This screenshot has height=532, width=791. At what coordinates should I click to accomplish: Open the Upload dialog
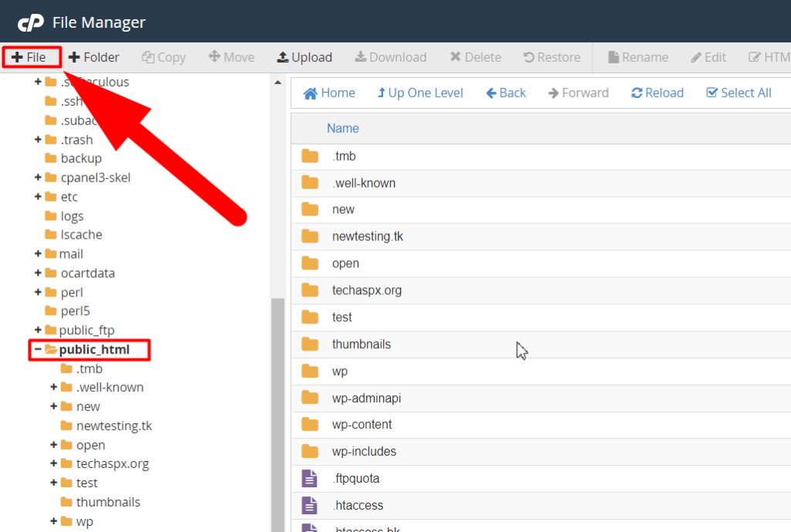304,57
